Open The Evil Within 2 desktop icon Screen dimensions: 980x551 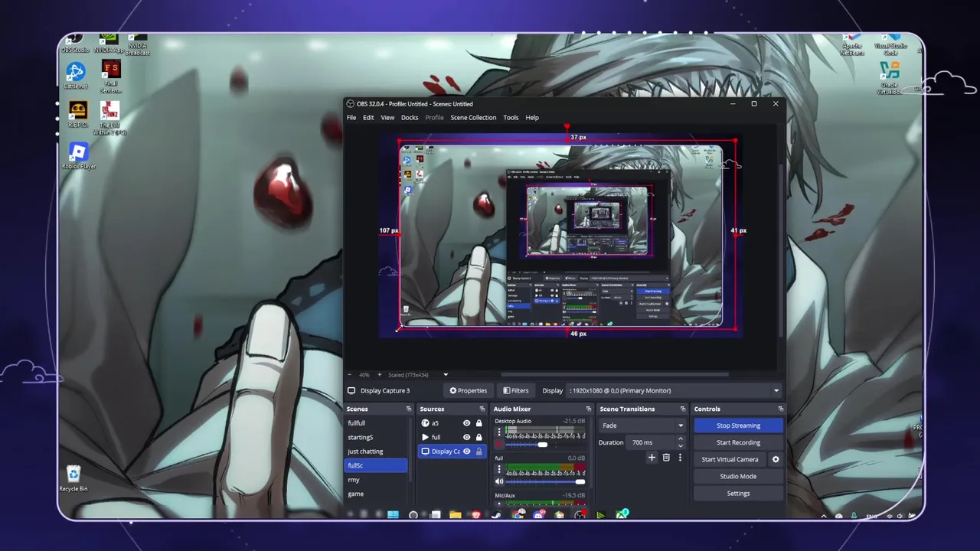point(110,117)
